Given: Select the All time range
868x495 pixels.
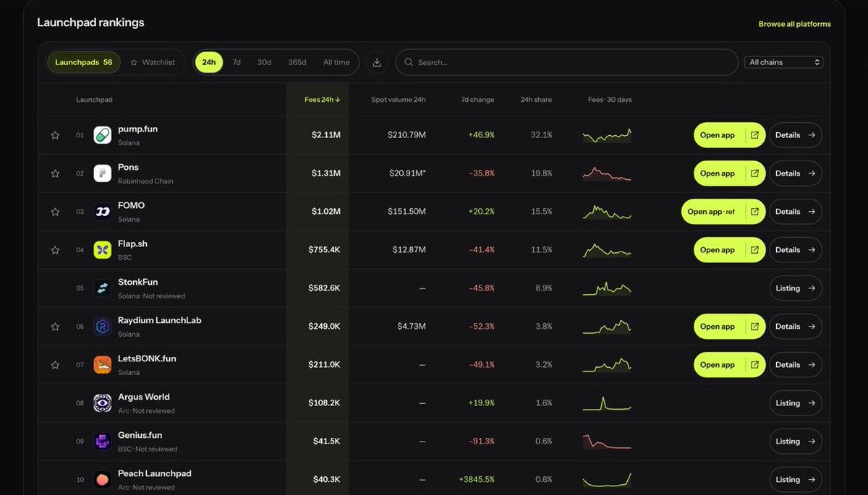Looking at the screenshot, I should [x=336, y=62].
